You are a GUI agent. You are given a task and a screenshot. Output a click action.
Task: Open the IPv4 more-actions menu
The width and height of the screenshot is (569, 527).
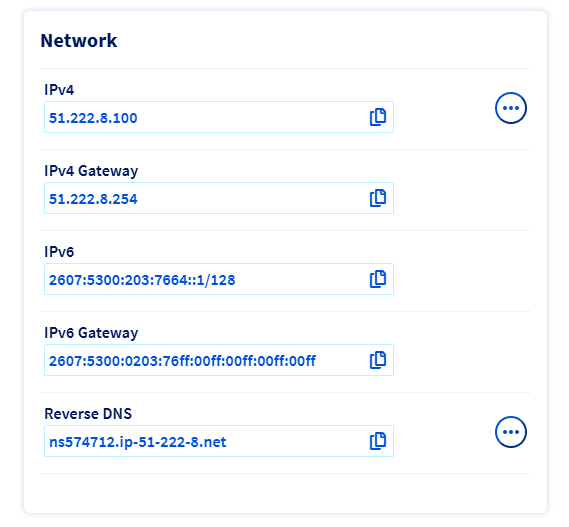[x=511, y=108]
